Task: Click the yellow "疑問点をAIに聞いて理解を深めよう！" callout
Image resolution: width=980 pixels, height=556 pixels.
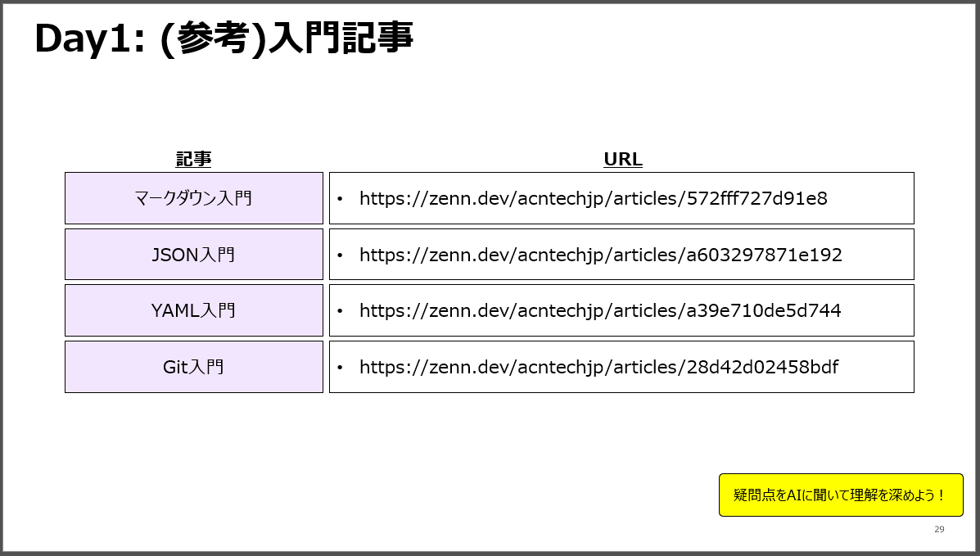Action: (841, 495)
